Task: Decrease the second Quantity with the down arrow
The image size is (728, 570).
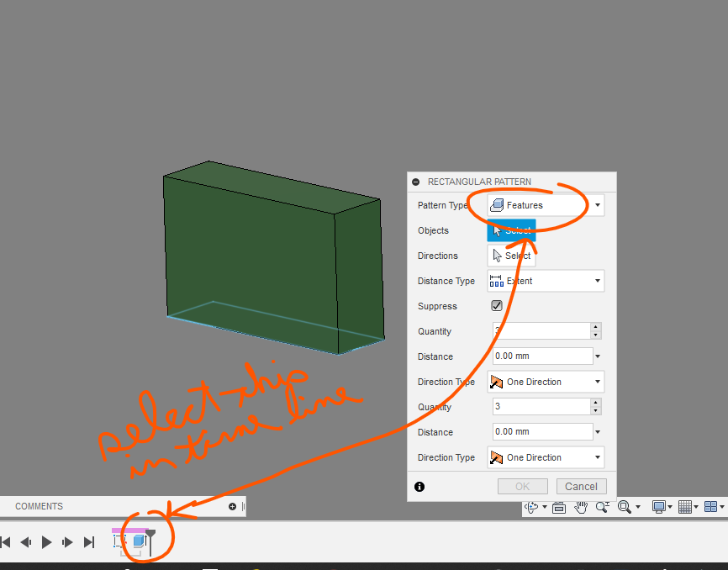Action: (596, 411)
